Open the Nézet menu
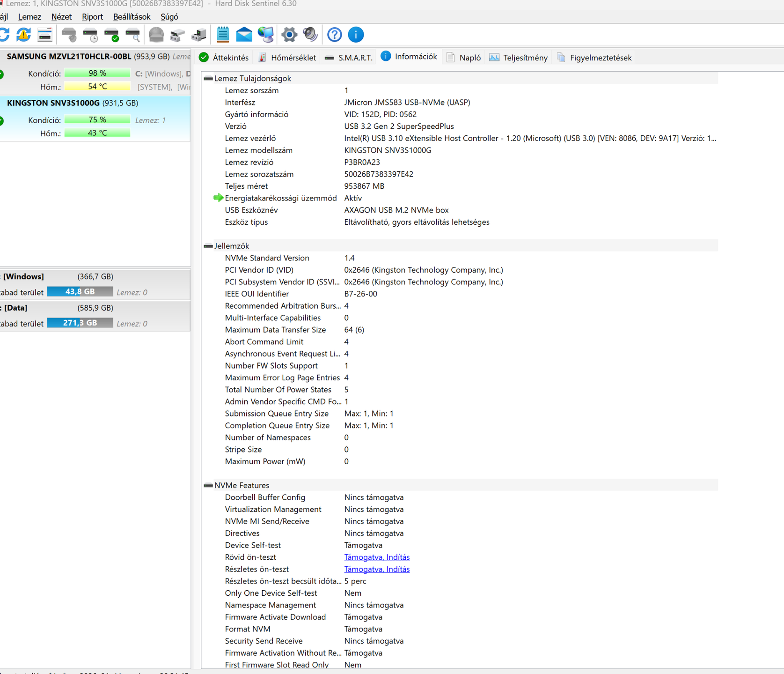Viewport: 784px width, 674px height. tap(61, 17)
